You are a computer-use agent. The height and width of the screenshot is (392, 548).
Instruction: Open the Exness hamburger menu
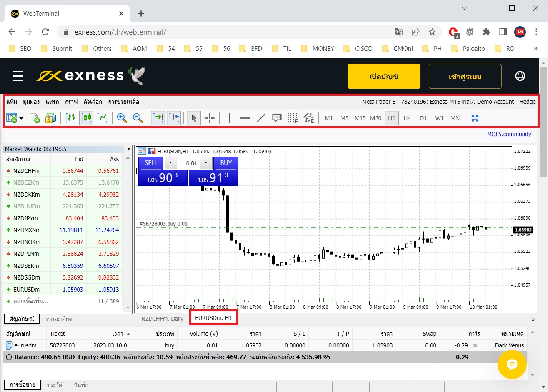(18, 76)
